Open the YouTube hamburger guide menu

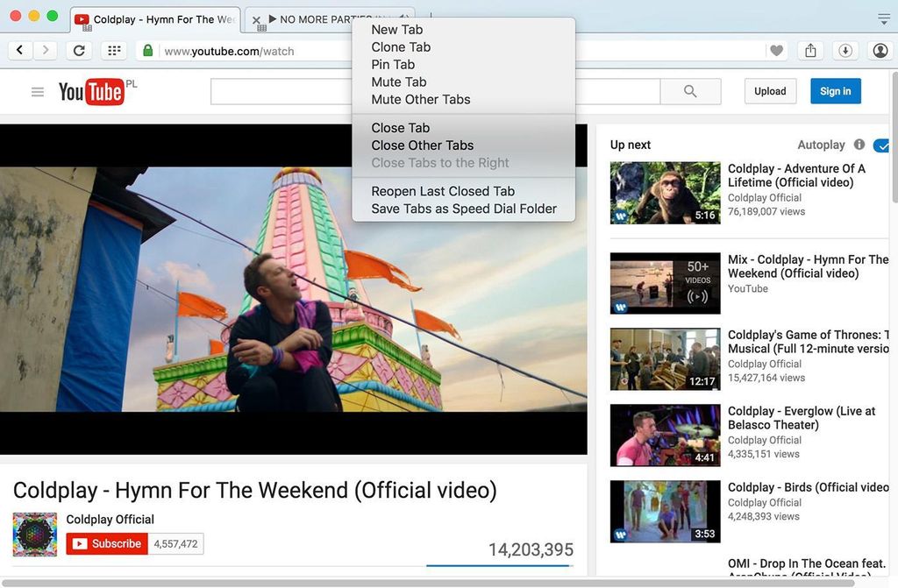coord(38,91)
